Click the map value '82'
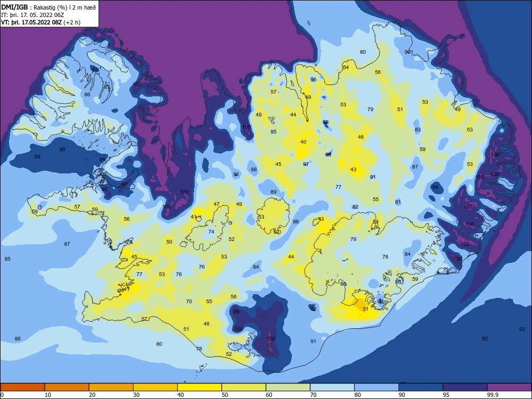532x399 pixels. [x=355, y=206]
